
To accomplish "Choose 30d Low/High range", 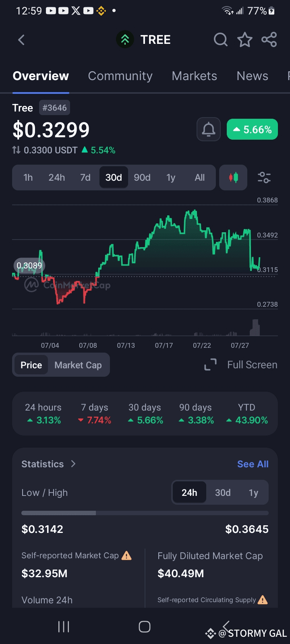I will [x=223, y=493].
